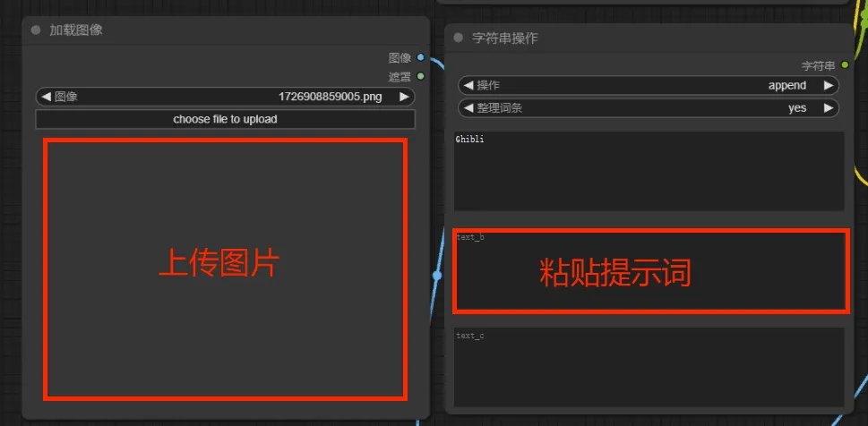Click the empty text_c input box
Image resolution: width=868 pixels, height=426 pixels.
[649, 367]
